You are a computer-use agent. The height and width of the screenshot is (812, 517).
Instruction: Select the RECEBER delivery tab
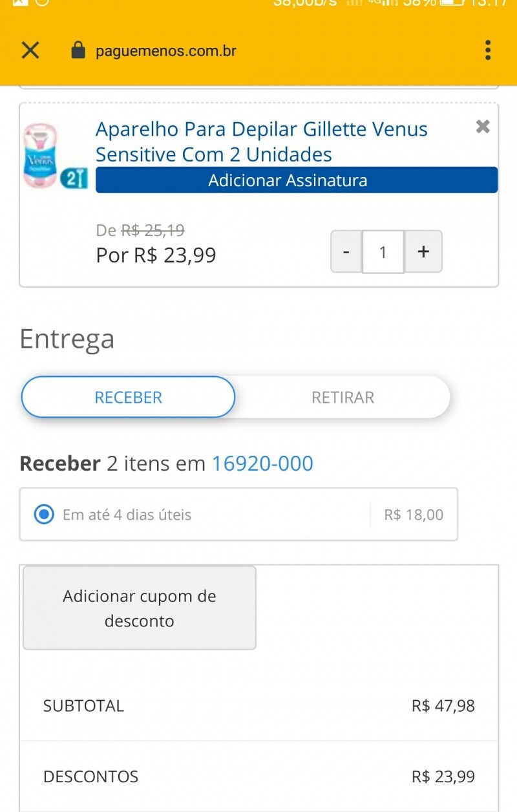tap(128, 397)
